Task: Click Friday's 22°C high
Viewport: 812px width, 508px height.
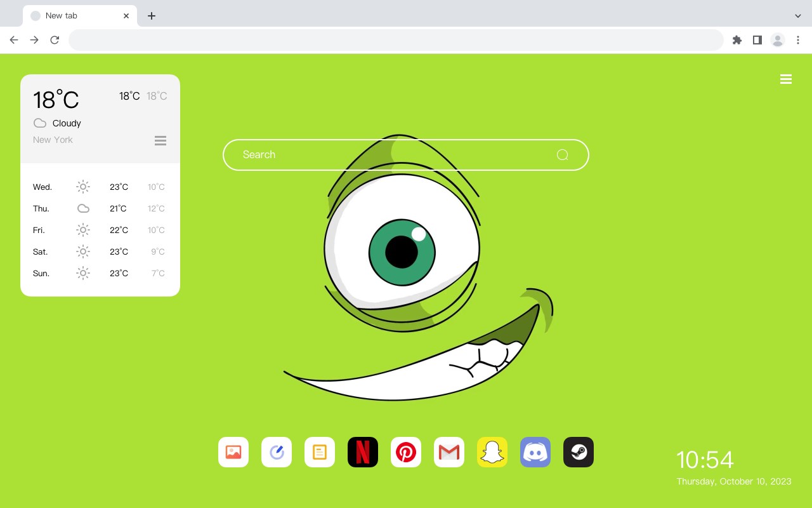Action: pos(119,230)
